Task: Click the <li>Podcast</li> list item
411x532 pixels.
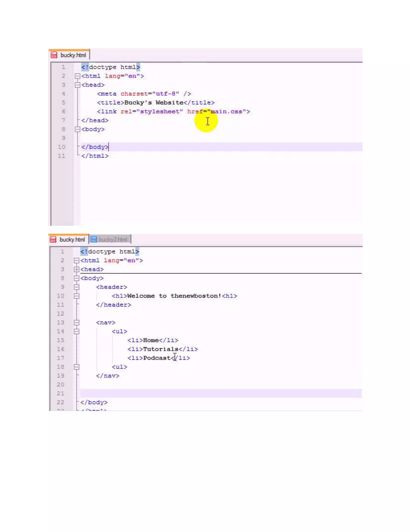Action: click(159, 358)
